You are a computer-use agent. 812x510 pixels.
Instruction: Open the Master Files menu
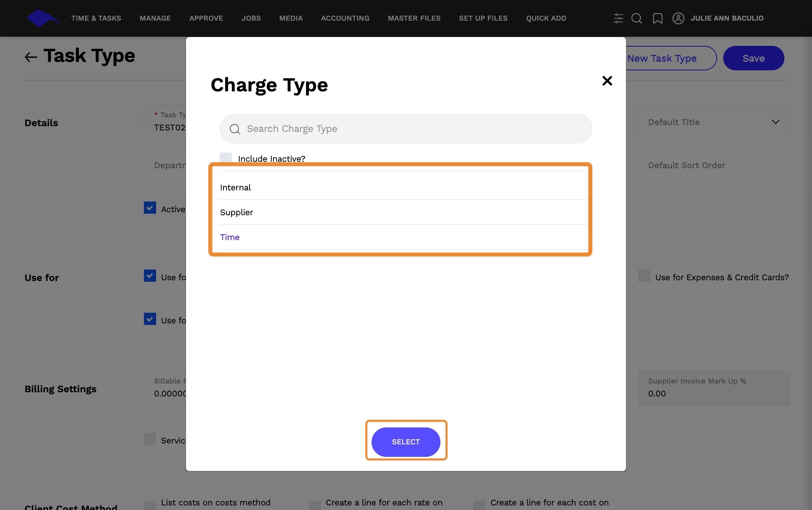click(x=414, y=18)
